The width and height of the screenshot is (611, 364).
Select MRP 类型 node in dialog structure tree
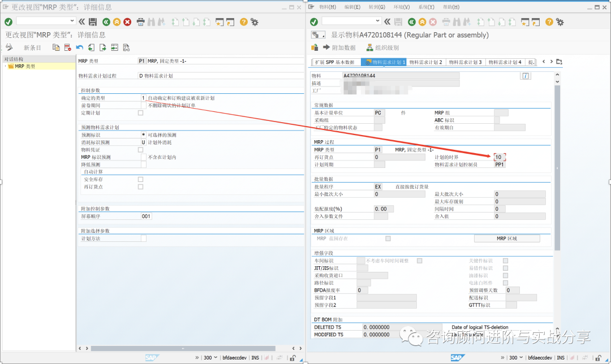pos(24,67)
